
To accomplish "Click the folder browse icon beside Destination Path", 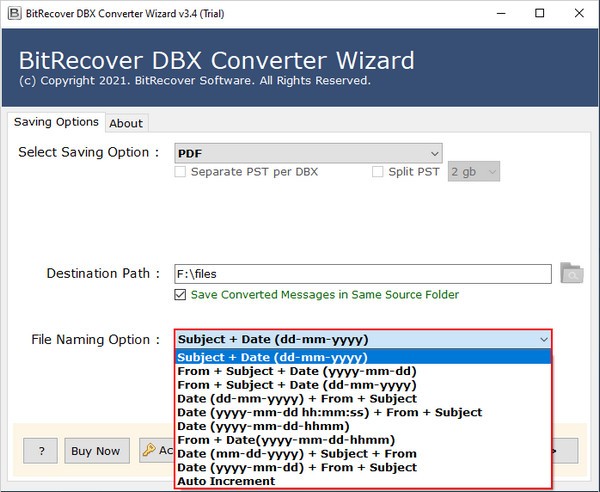I will coord(572,273).
